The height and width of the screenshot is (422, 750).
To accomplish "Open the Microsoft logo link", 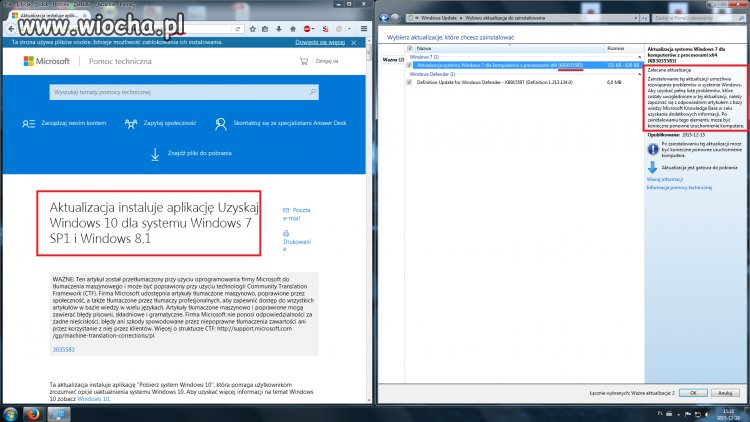I will click(x=46, y=61).
